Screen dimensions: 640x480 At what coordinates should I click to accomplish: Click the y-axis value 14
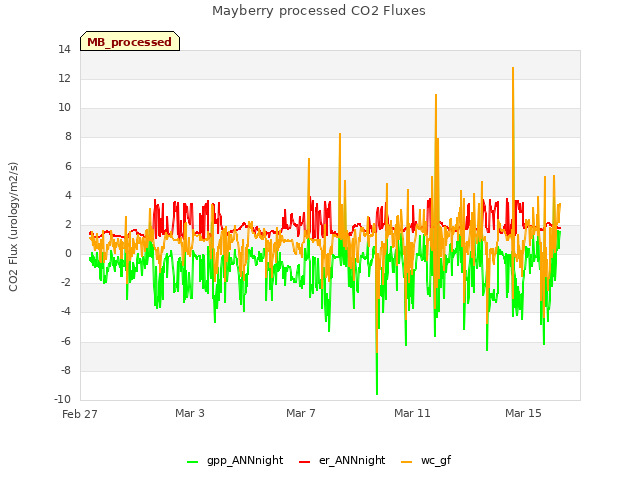(x=64, y=49)
